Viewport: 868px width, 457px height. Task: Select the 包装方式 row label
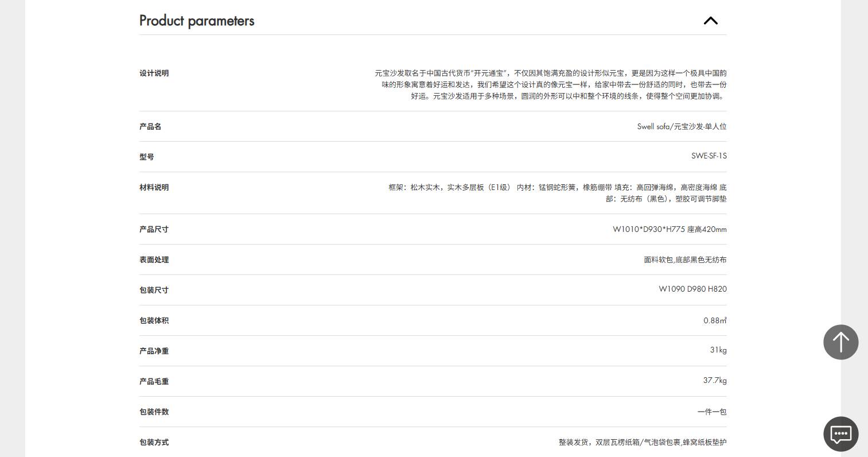click(154, 443)
